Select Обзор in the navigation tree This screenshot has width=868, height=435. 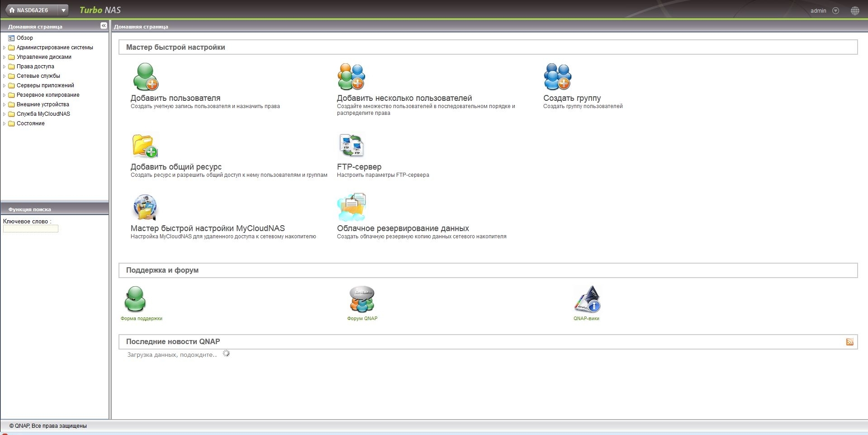click(25, 38)
